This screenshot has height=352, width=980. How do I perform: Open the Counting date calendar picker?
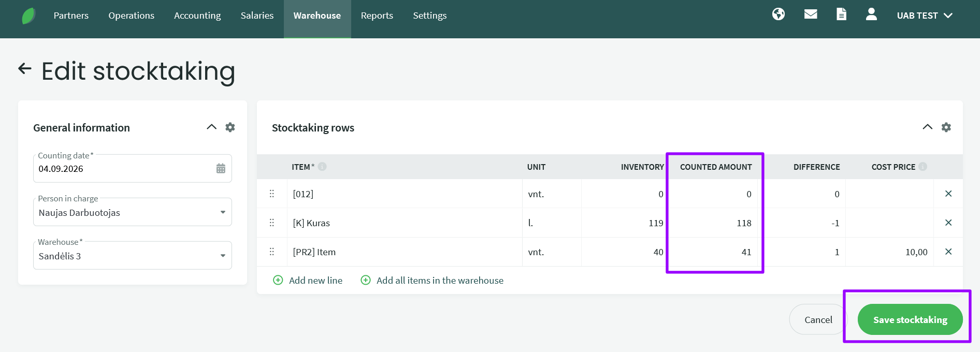[x=221, y=168]
